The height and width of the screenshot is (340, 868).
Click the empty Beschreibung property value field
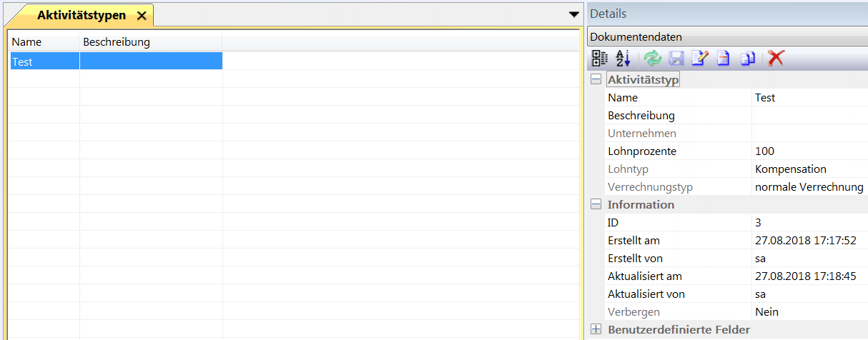[808, 116]
